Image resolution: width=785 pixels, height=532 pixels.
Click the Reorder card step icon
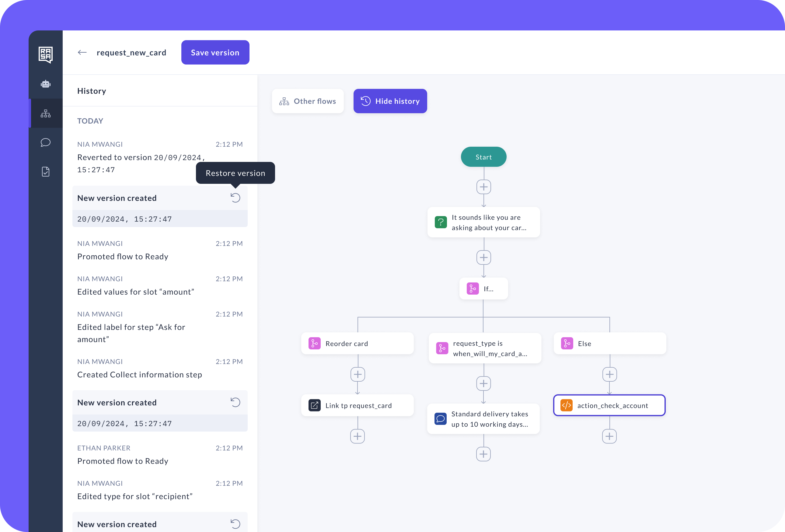[315, 343]
